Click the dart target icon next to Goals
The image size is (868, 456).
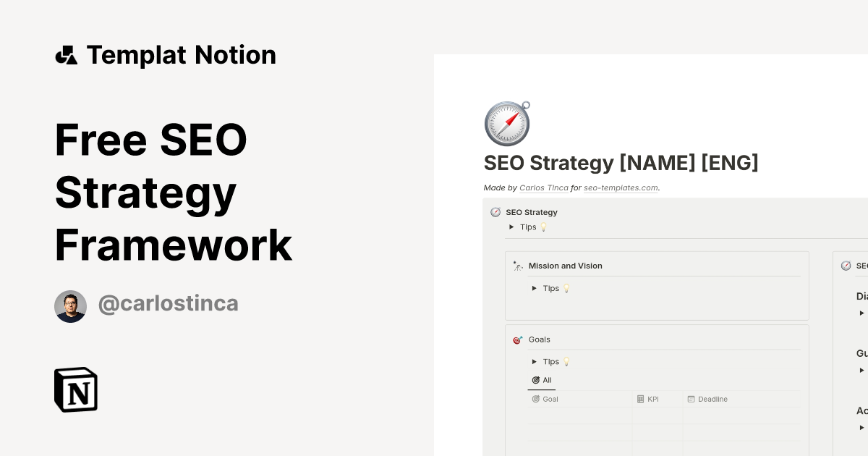click(x=517, y=339)
